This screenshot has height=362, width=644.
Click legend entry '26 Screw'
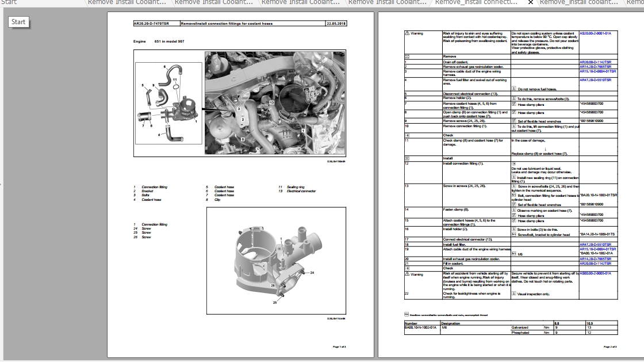pos(142,237)
